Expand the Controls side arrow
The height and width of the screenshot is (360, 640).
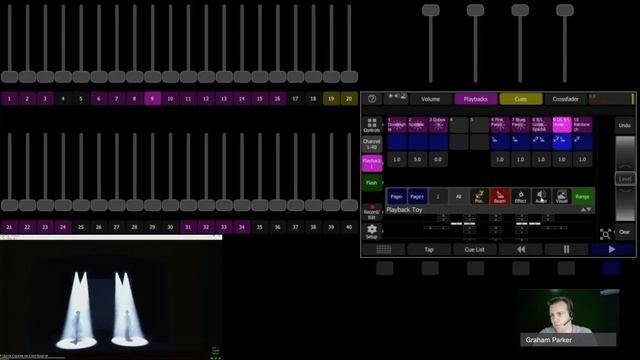point(382,125)
